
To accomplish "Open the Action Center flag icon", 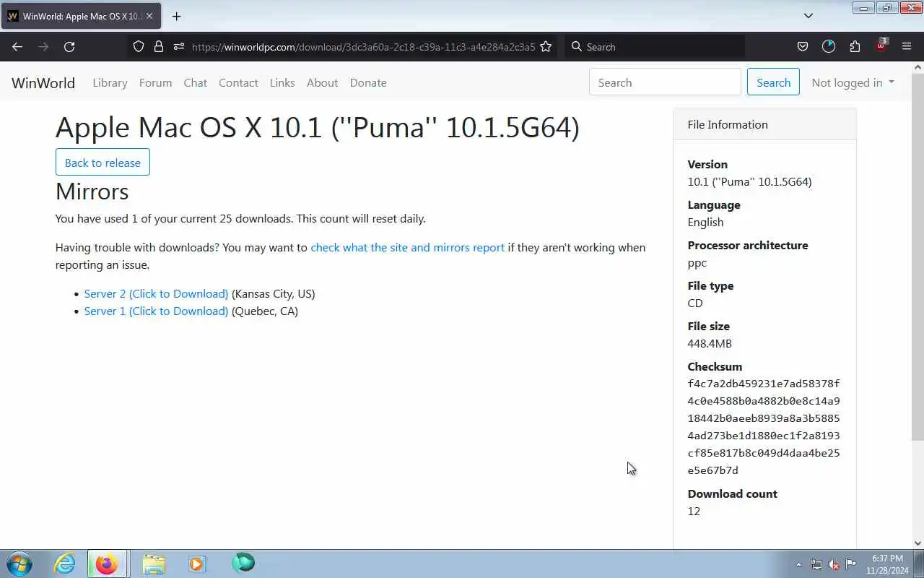I will (850, 564).
